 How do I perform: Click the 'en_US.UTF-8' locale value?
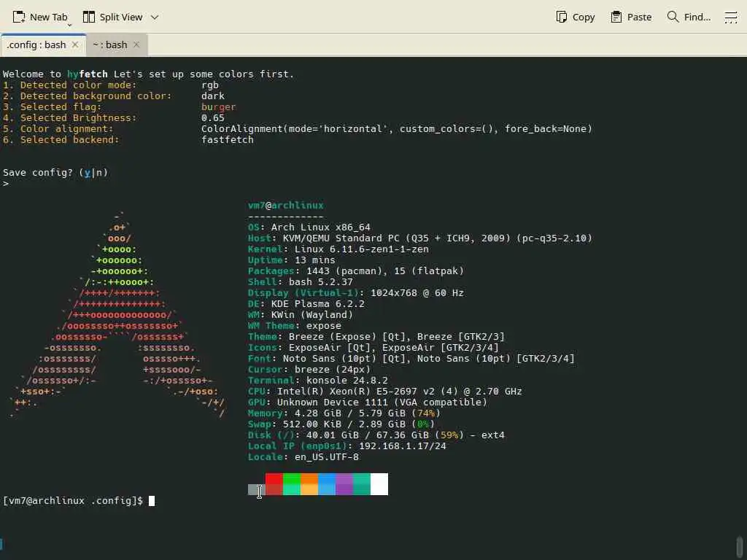326,457
